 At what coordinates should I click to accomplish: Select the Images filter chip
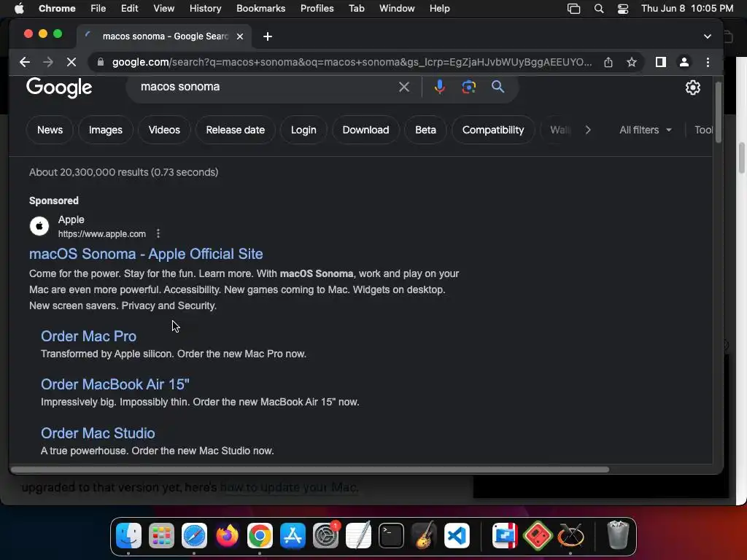105,130
